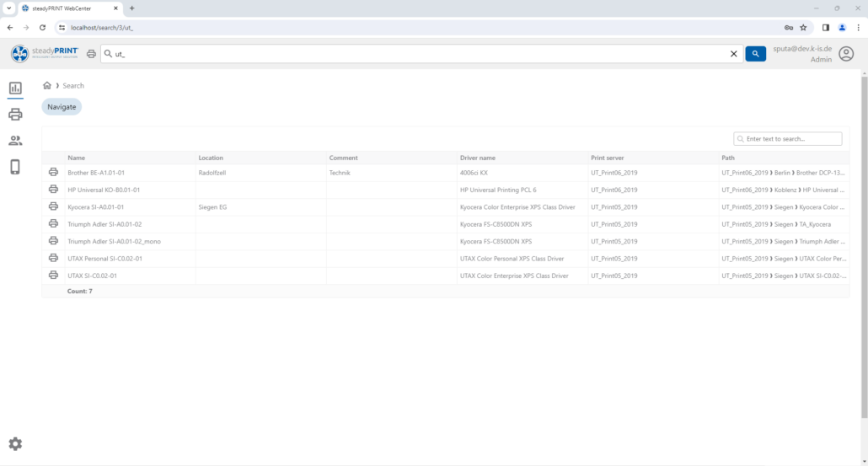Open the tab search dropdown arrow
The image size is (868, 466).
pyautogui.click(x=9, y=8)
